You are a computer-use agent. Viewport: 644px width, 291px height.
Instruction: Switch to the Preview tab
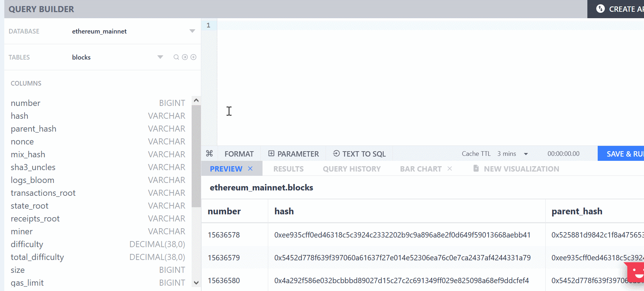coord(226,169)
